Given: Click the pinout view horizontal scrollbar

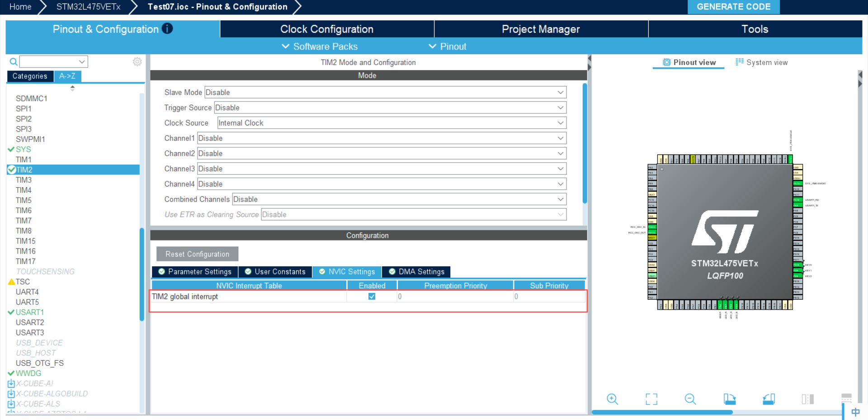Looking at the screenshot, I should (x=662, y=412).
